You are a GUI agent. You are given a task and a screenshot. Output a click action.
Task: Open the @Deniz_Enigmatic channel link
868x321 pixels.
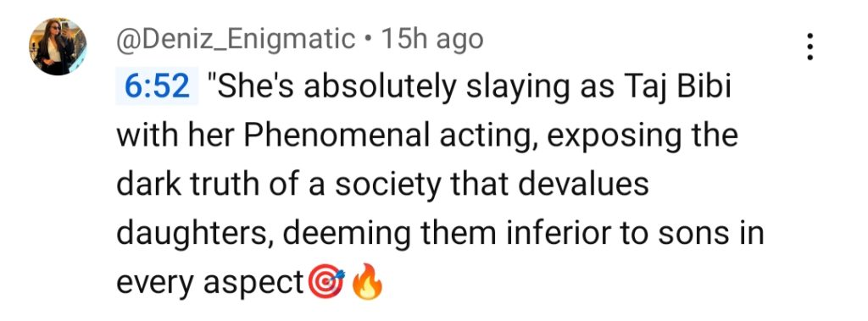(x=236, y=39)
